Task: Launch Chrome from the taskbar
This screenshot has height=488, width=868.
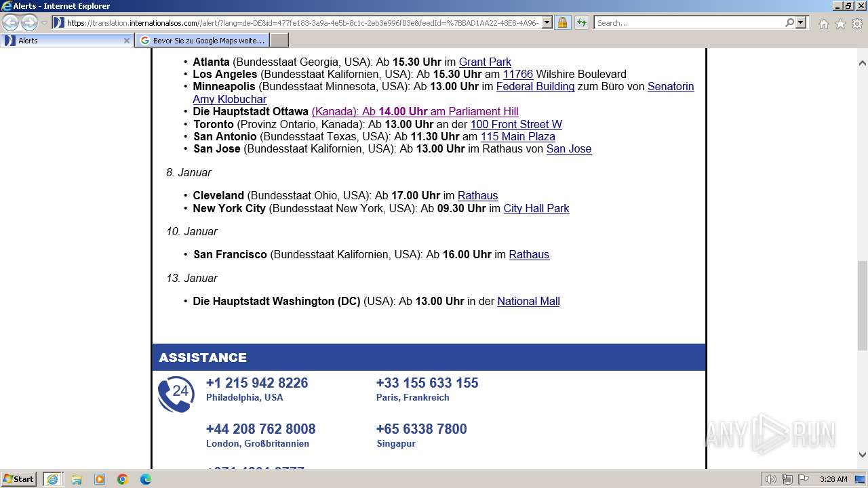Action: 123,479
